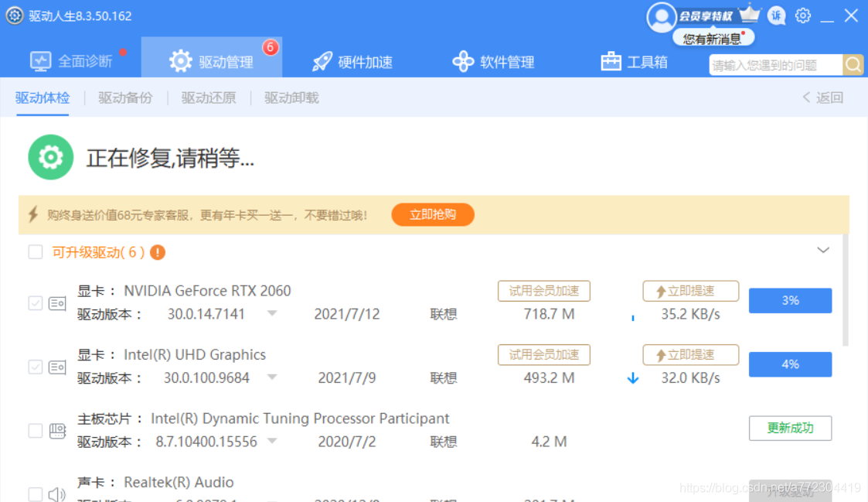
Task: Click the chipset driver date 2020/7/2
Action: pyautogui.click(x=346, y=442)
